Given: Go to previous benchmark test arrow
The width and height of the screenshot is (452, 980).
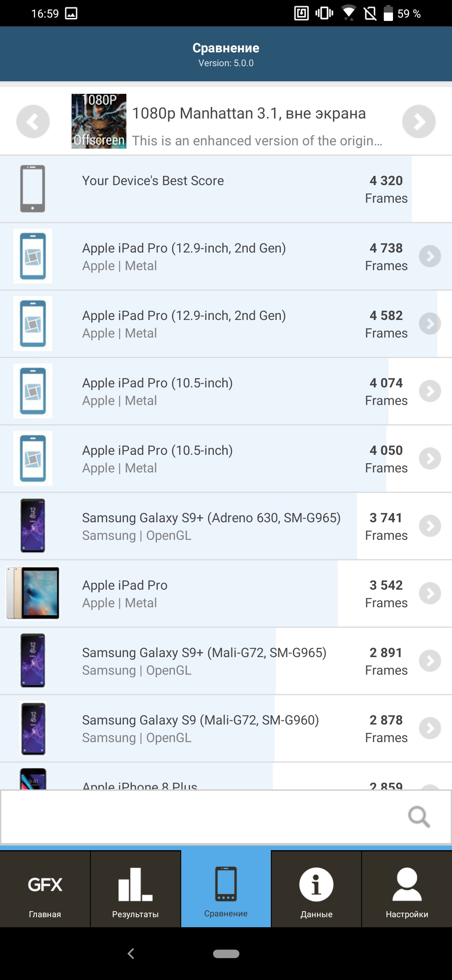Looking at the screenshot, I should click(33, 121).
